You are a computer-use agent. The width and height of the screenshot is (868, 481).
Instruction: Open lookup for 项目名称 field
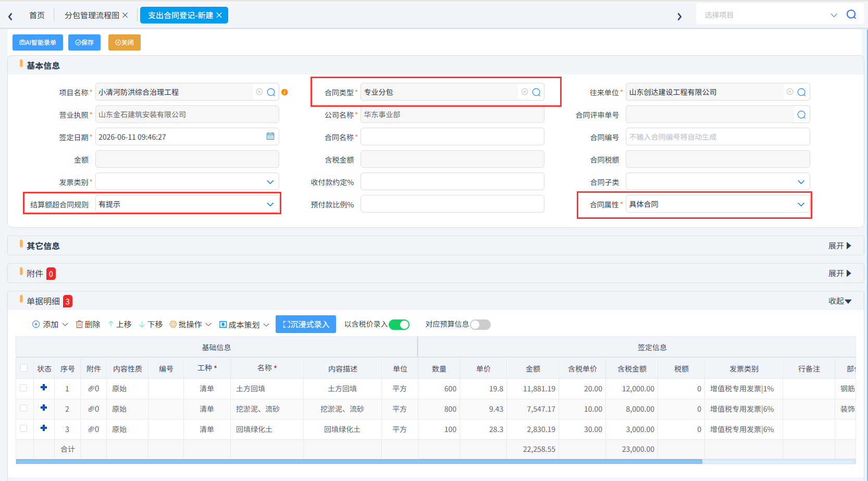[x=271, y=92]
